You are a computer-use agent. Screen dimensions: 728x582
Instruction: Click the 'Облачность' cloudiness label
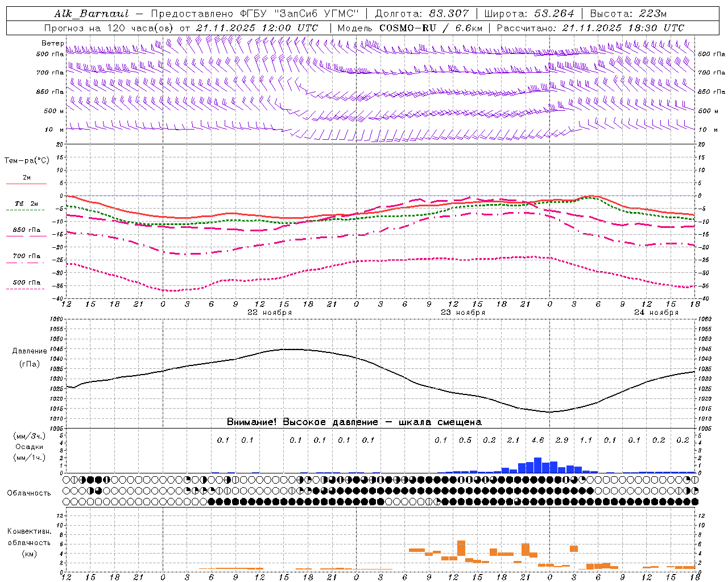[x=29, y=493]
